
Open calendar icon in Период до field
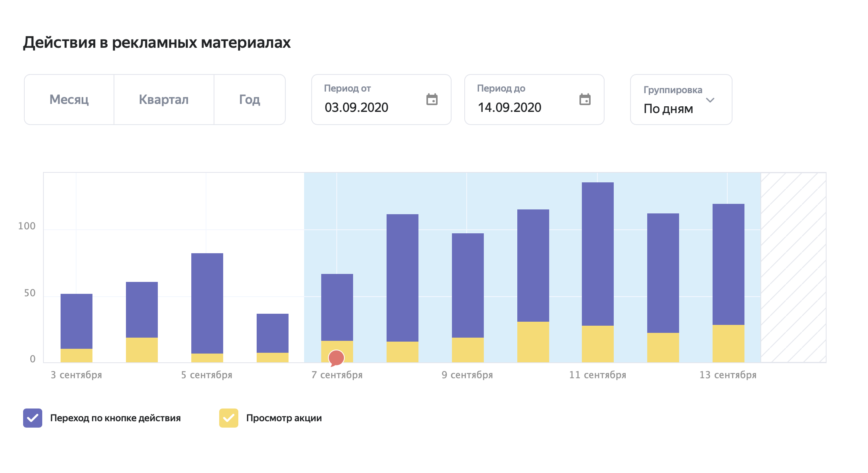point(585,100)
